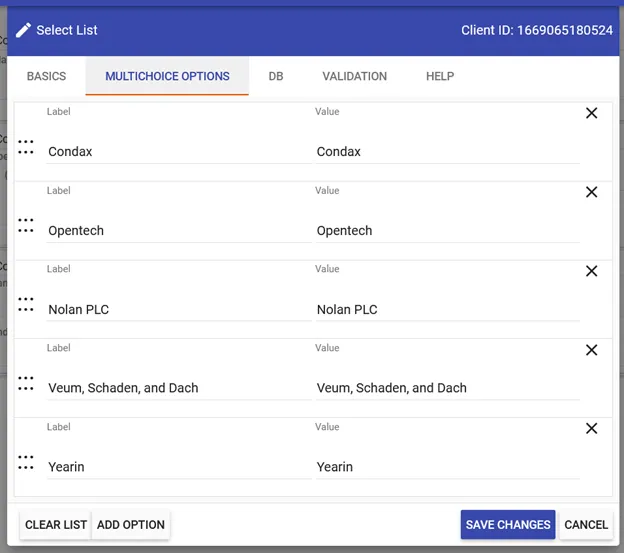Open the Help tab
The height and width of the screenshot is (553, 624).
tap(439, 76)
